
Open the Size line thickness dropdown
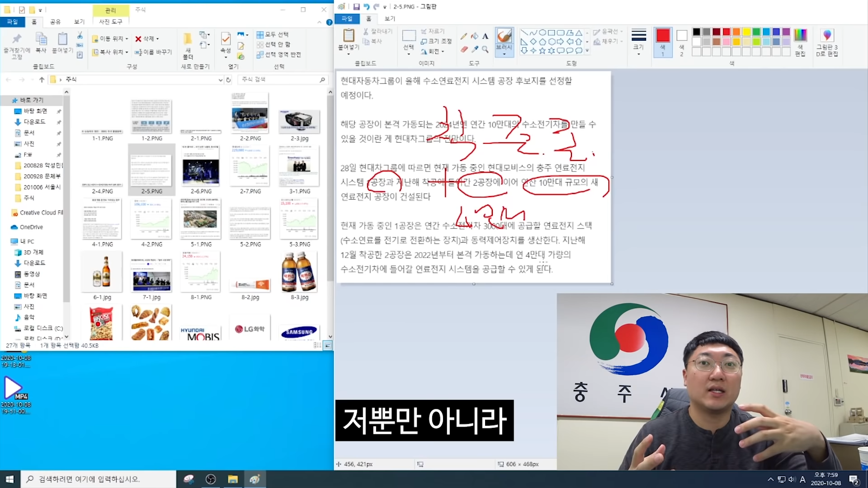pyautogui.click(x=638, y=42)
